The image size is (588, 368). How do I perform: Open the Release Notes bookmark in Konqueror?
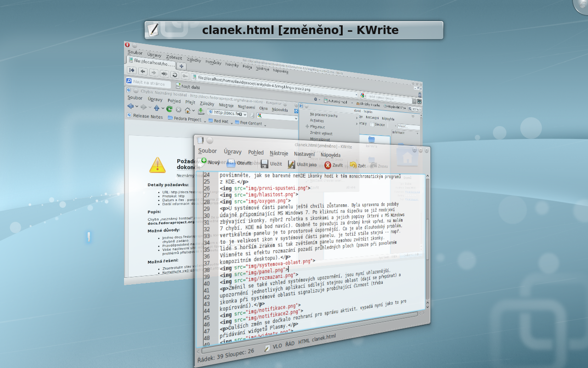click(x=145, y=116)
